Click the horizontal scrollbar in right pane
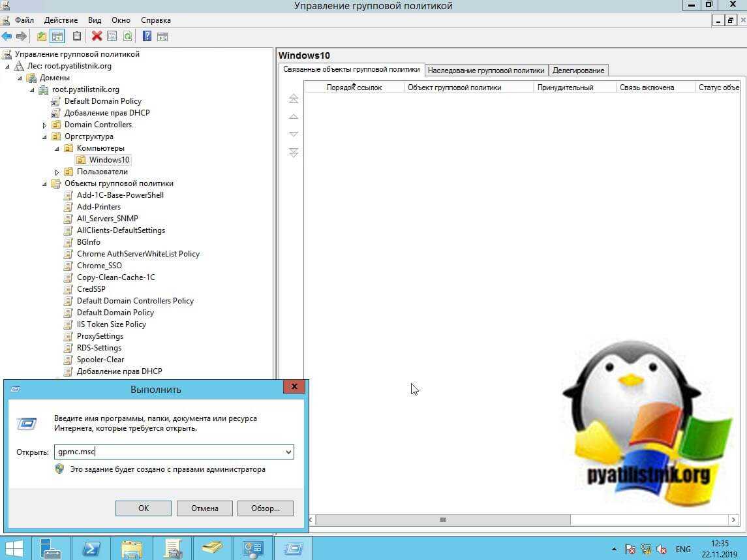The height and width of the screenshot is (560, 747). coord(442,520)
